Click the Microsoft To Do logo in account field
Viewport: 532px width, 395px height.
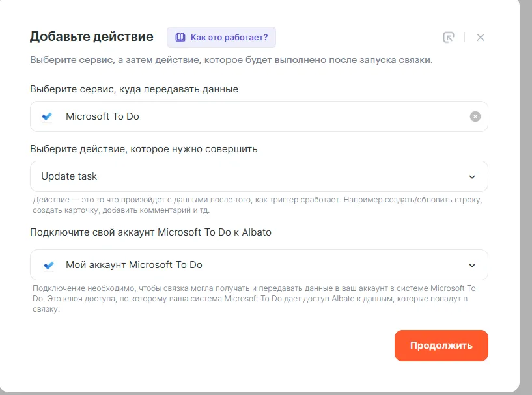tap(48, 265)
